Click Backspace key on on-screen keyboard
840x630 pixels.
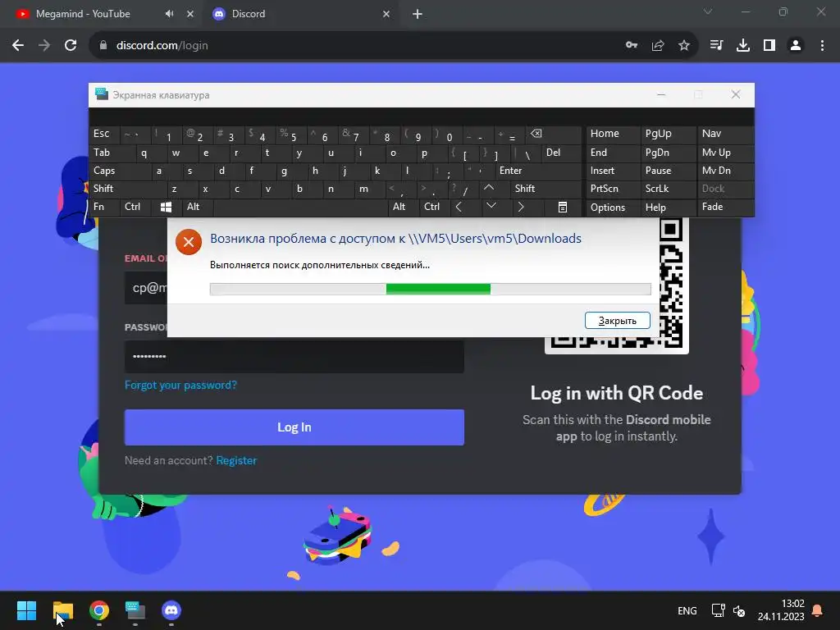[x=554, y=134]
